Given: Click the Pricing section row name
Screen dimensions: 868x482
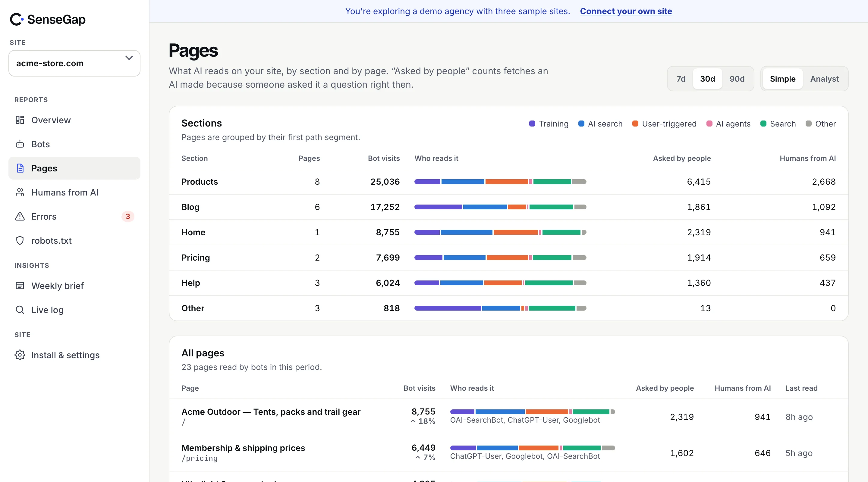Looking at the screenshot, I should pos(195,257).
